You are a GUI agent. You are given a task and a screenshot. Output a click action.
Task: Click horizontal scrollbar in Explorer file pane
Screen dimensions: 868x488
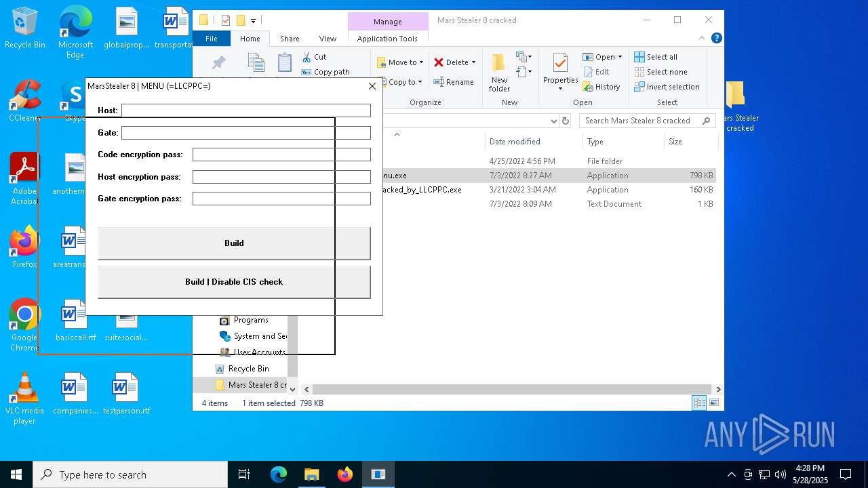pos(512,389)
